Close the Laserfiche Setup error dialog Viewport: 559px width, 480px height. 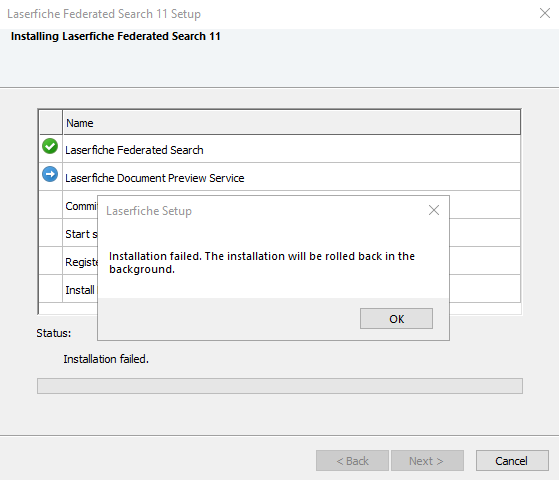point(434,210)
